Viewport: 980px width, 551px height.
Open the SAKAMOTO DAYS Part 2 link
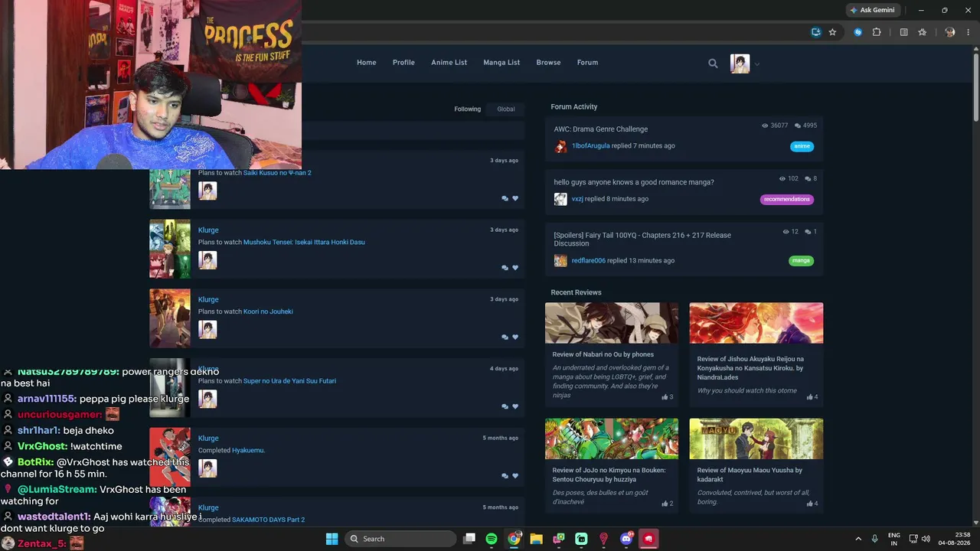pyautogui.click(x=268, y=520)
